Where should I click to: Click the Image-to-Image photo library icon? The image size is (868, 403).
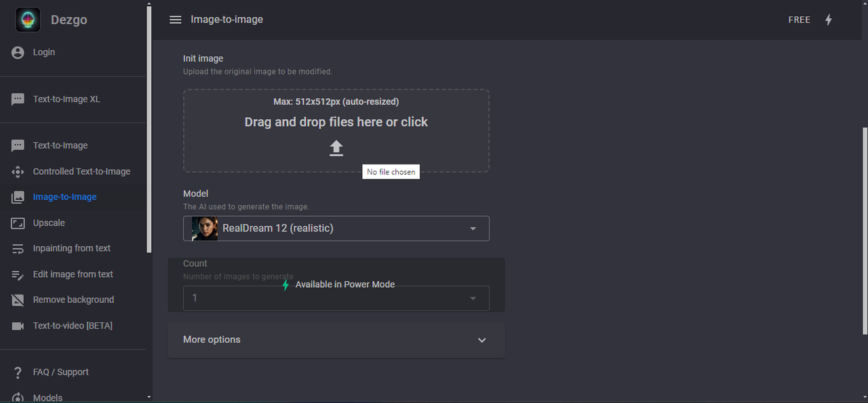click(x=18, y=197)
